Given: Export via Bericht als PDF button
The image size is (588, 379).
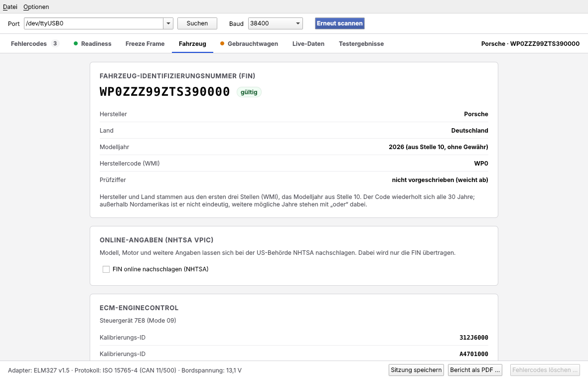Looking at the screenshot, I should [475, 370].
